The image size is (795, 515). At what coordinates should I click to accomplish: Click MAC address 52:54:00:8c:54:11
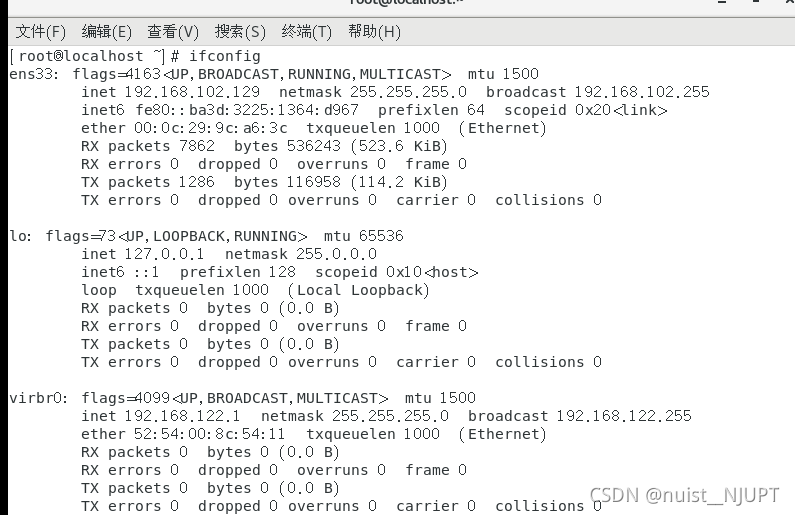point(209,434)
